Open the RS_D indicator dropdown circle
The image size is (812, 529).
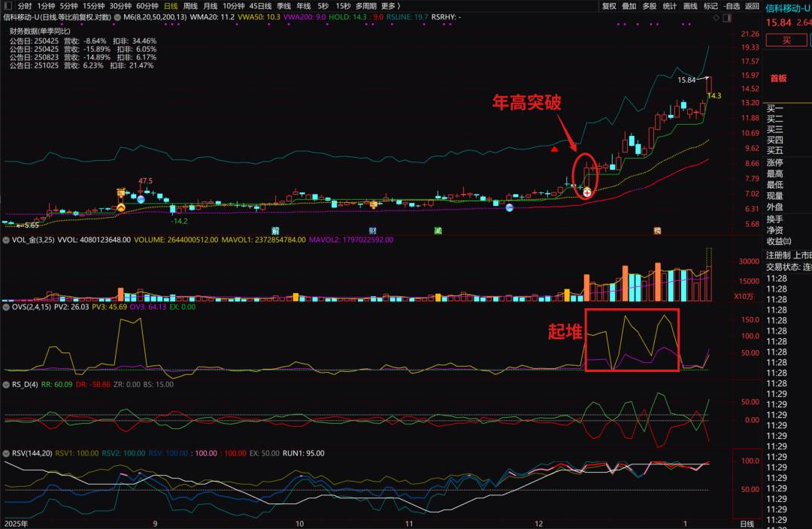coord(6,385)
